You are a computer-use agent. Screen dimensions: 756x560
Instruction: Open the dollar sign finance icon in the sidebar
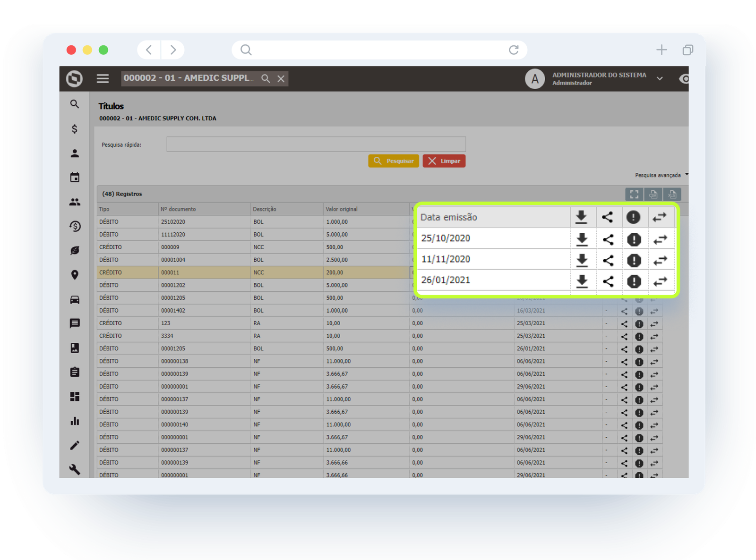click(75, 128)
